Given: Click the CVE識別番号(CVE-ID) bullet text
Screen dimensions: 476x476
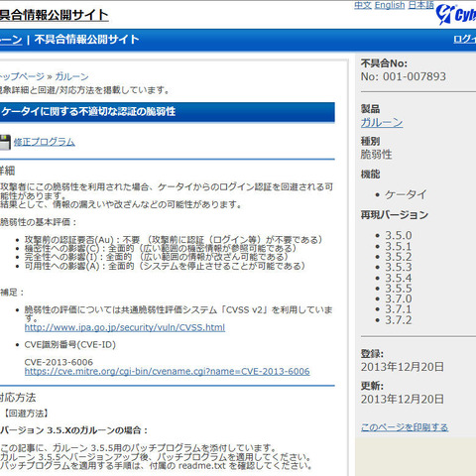Looking at the screenshot, I should 70,345.
